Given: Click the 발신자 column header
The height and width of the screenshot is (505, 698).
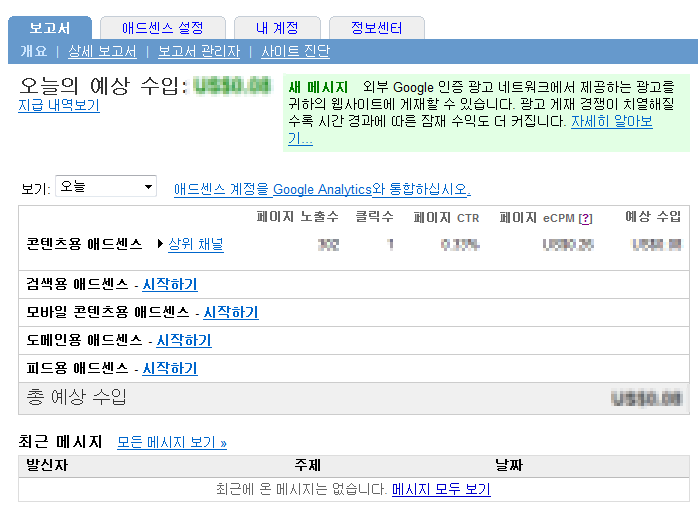Looking at the screenshot, I should click(x=47, y=465).
